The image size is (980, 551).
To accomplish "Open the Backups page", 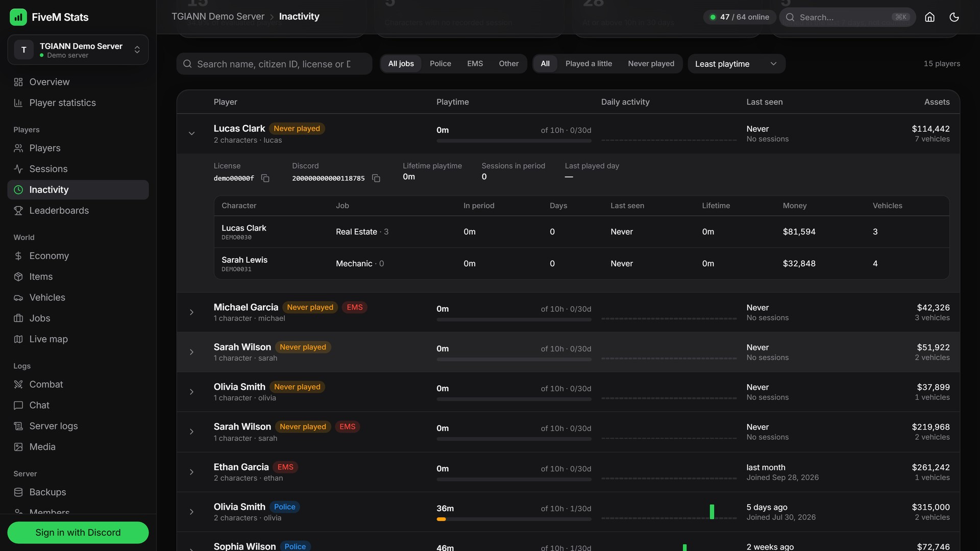I will (x=78, y=492).
